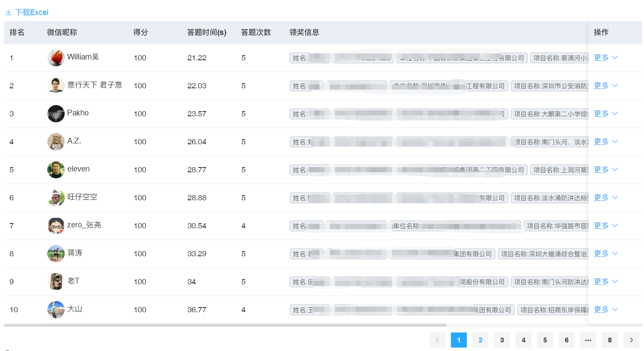Click the ellipsis to jump pages
The width and height of the screenshot is (644, 351).
point(588,340)
